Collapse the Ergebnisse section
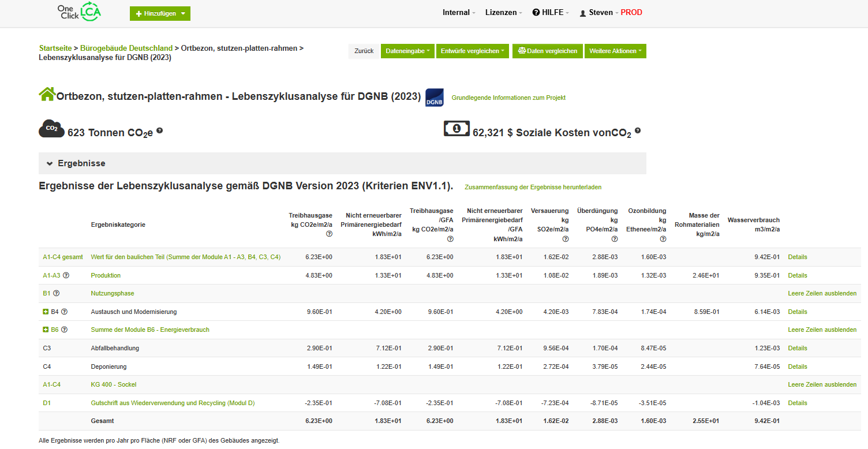This screenshot has height=449, width=868. (50, 163)
